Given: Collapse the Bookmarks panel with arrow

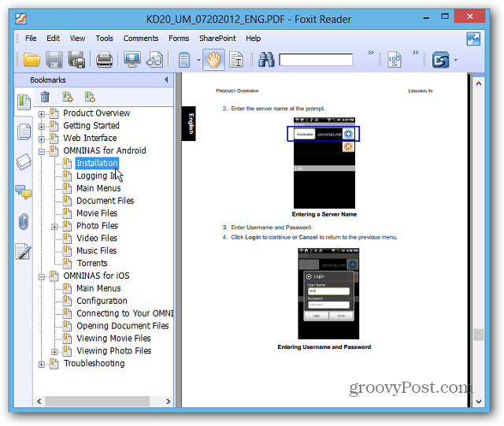Looking at the screenshot, I should pos(166,80).
